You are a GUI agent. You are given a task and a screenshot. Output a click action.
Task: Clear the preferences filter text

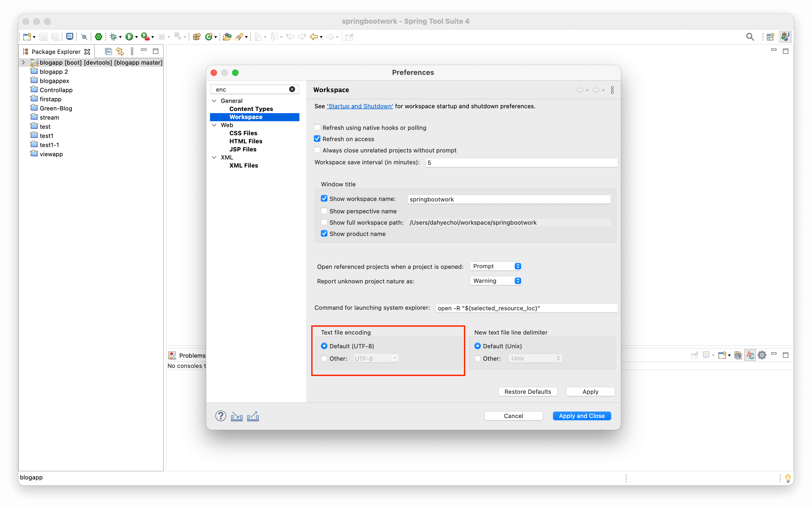[292, 89]
